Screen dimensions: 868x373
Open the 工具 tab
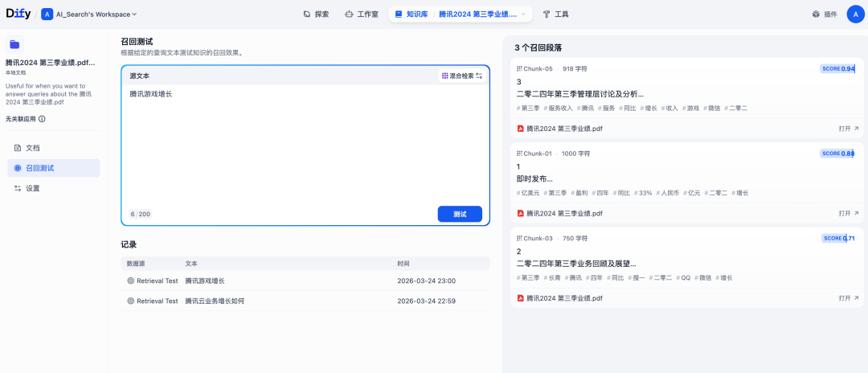coord(556,14)
